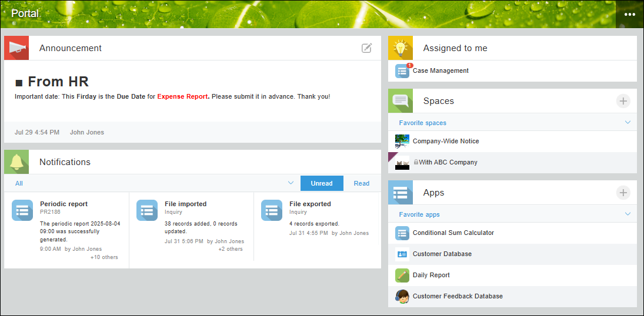Switch to the Unread notifications tab
Screen dimensions: 644x316
coord(322,183)
